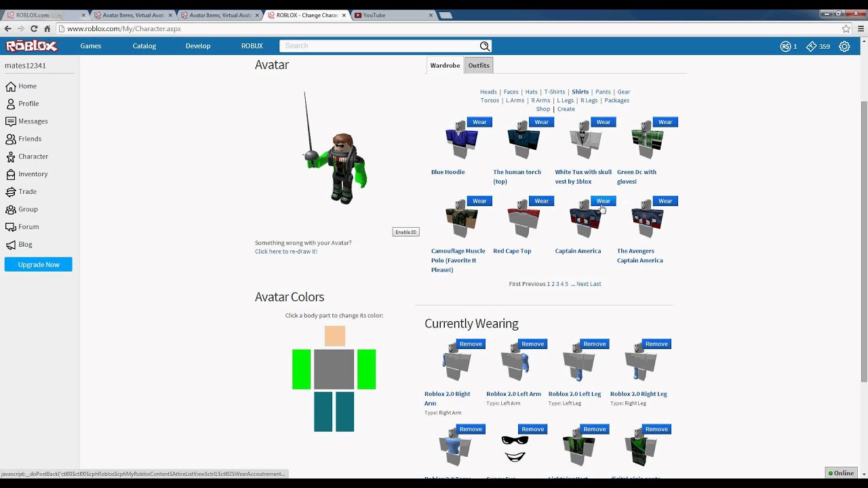The image size is (868, 488).
Task: Wear the Captain America shirt
Action: pos(603,201)
